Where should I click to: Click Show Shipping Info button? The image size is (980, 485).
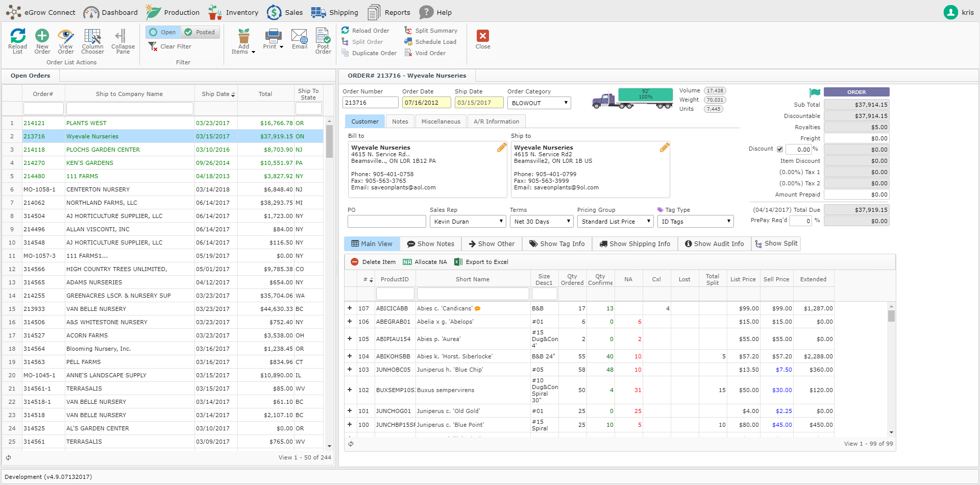tap(635, 244)
